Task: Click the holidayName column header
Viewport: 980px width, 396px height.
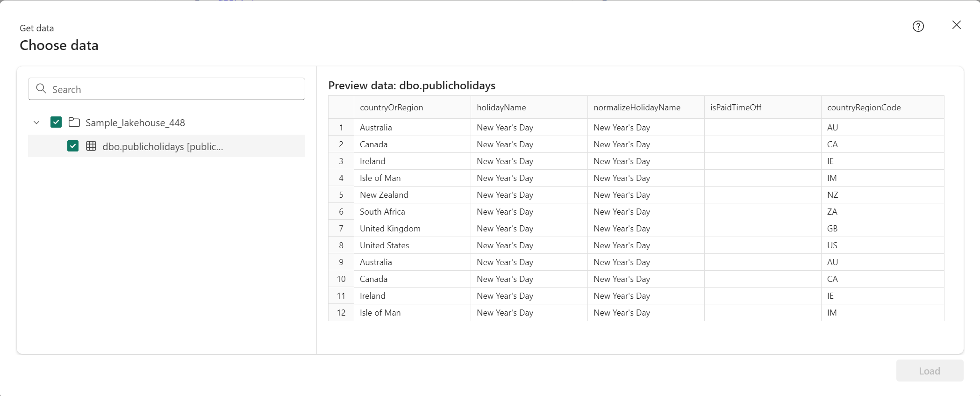Action: (x=529, y=108)
